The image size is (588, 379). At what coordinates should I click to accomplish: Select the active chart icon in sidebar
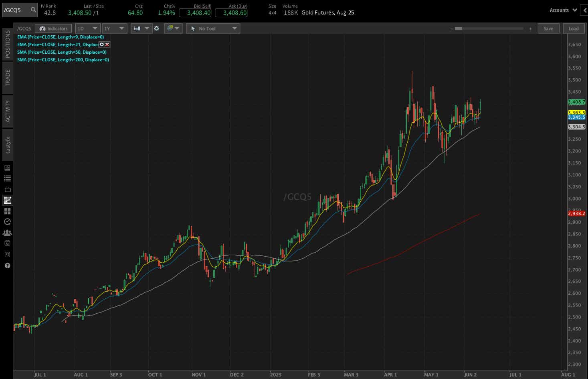click(x=7, y=200)
